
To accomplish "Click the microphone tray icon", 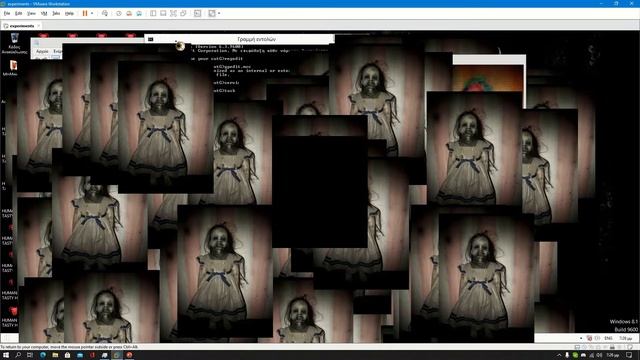I will pyautogui.click(x=567, y=355).
